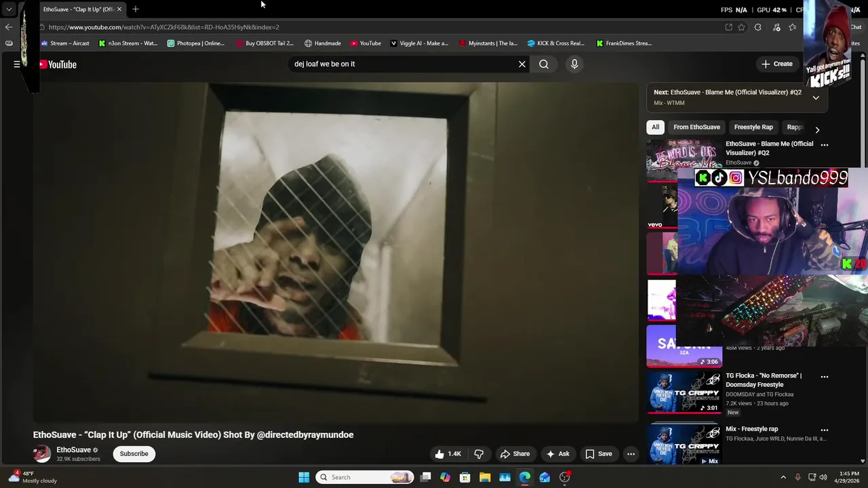Screen dimensions: 868x488
Task: Open the Outlook mail icon on taskbar
Action: [545, 477]
